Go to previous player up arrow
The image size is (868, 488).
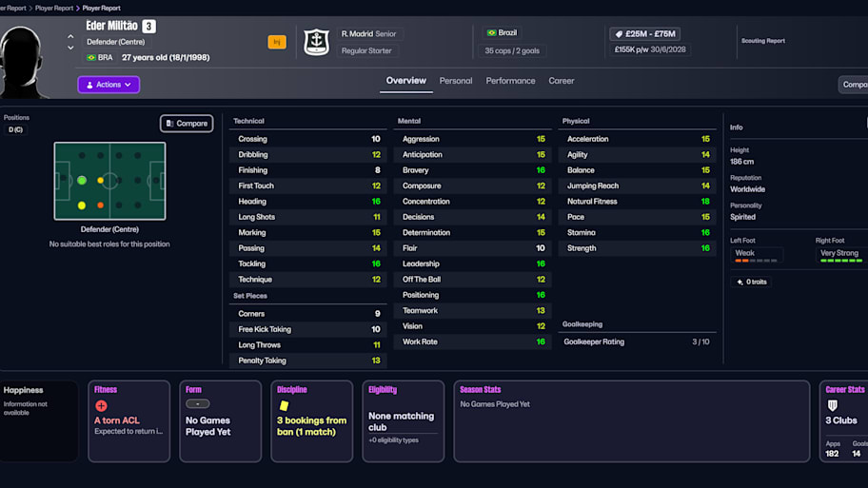(x=70, y=36)
